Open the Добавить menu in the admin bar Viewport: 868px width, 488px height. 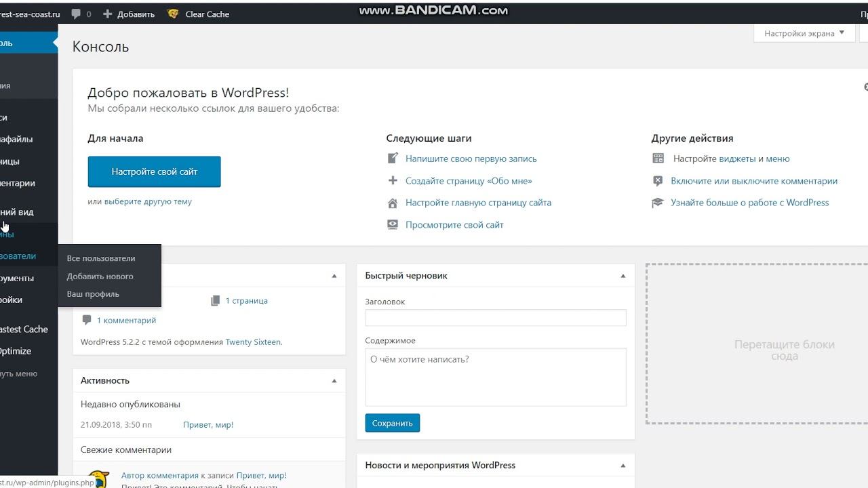tap(129, 14)
